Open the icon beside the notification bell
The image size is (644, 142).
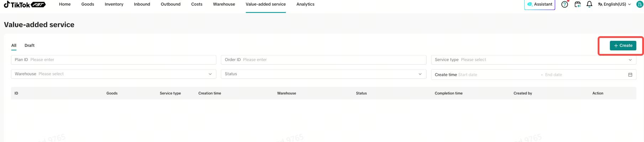pyautogui.click(x=577, y=4)
